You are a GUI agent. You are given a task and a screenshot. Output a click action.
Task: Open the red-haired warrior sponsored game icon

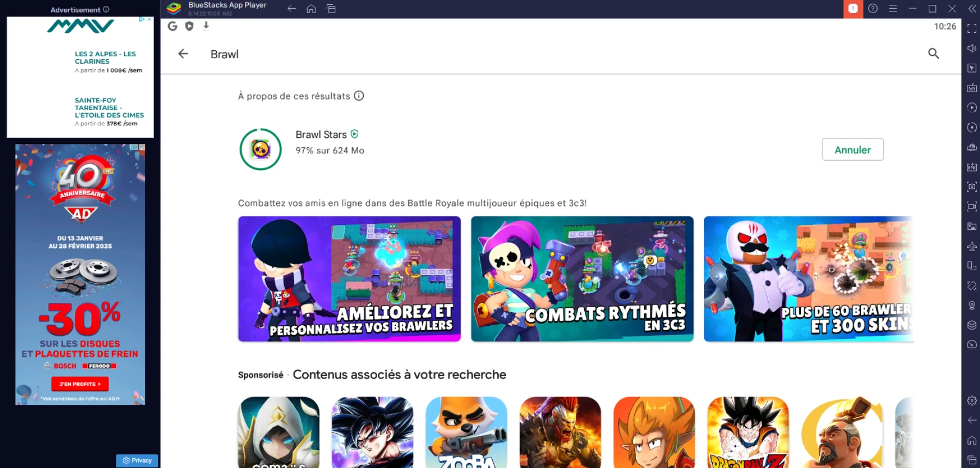coord(560,432)
